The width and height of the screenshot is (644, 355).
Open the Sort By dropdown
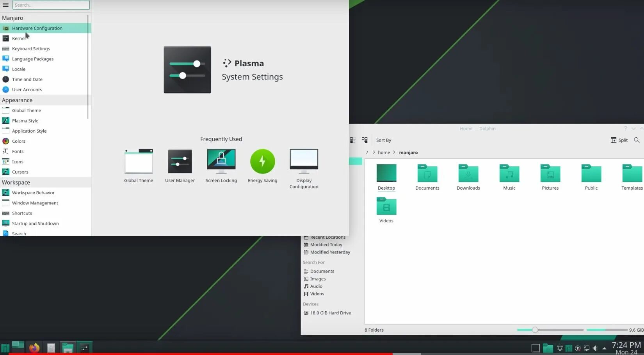tap(383, 140)
